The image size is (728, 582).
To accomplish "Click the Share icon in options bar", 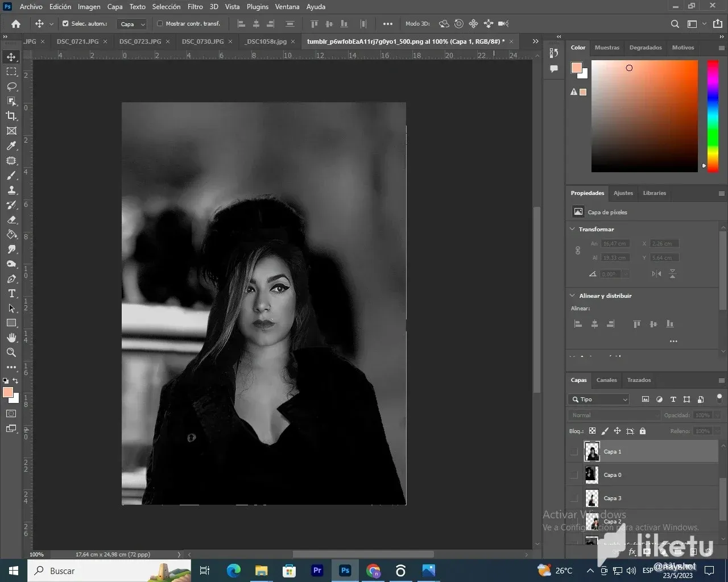I will 718,24.
